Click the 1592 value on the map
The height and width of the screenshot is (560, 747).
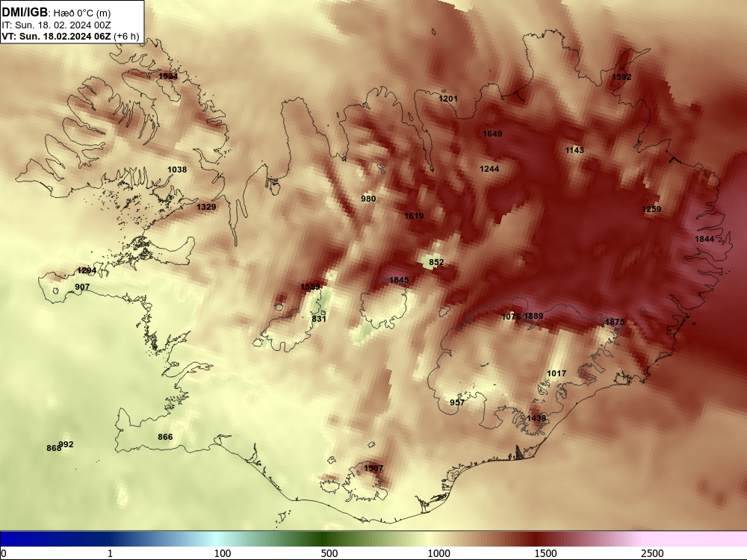point(622,77)
